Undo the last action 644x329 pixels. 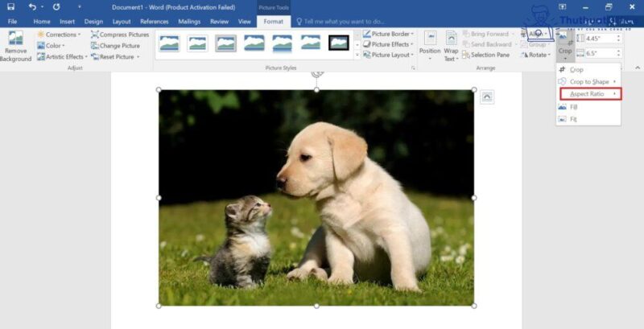tap(32, 7)
